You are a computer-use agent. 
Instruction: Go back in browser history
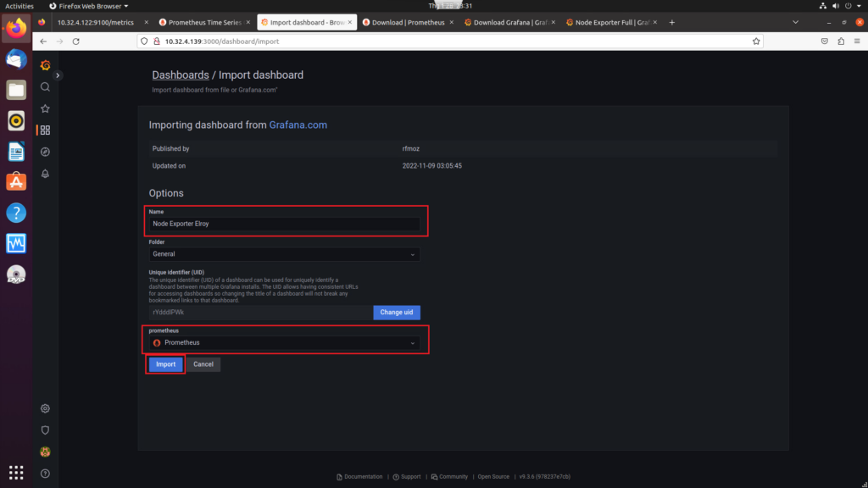point(43,42)
